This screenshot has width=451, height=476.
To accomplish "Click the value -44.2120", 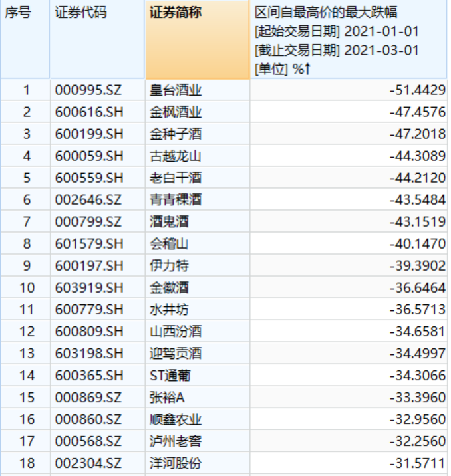I will pyautogui.click(x=418, y=178).
